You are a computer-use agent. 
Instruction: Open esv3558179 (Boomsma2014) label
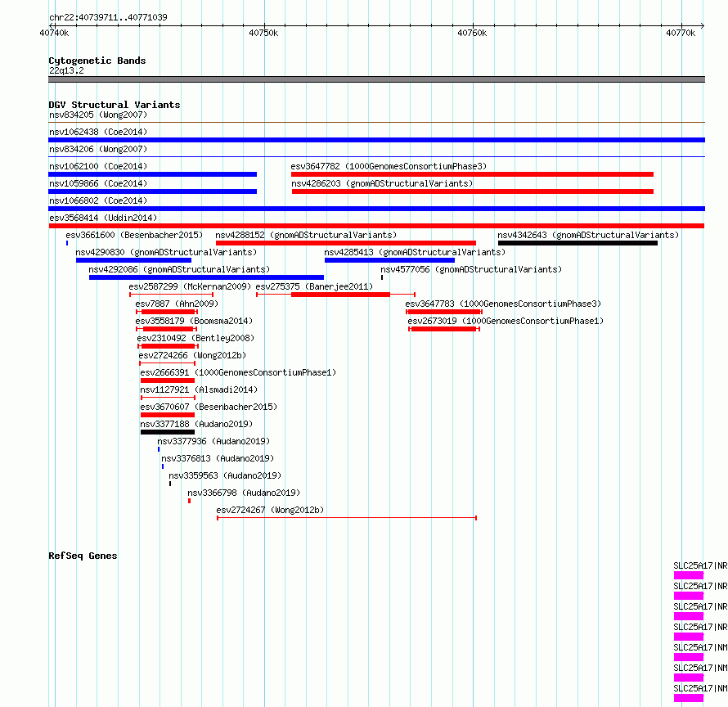click(x=194, y=321)
